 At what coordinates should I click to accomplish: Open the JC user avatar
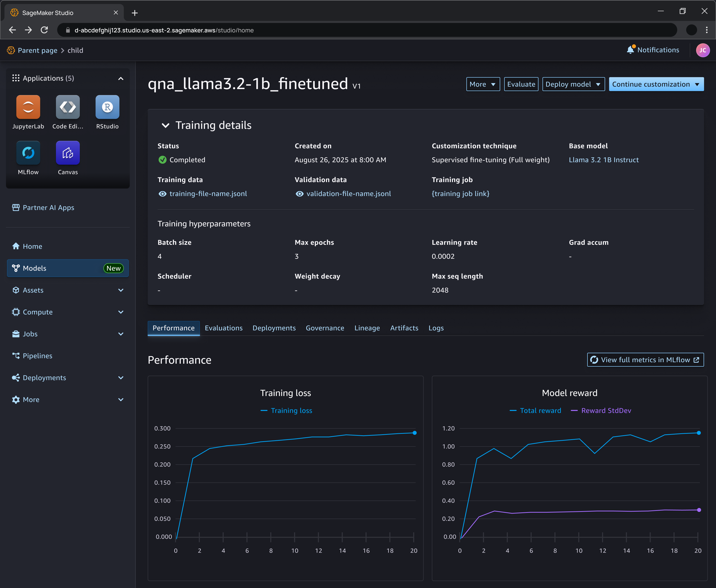point(703,50)
